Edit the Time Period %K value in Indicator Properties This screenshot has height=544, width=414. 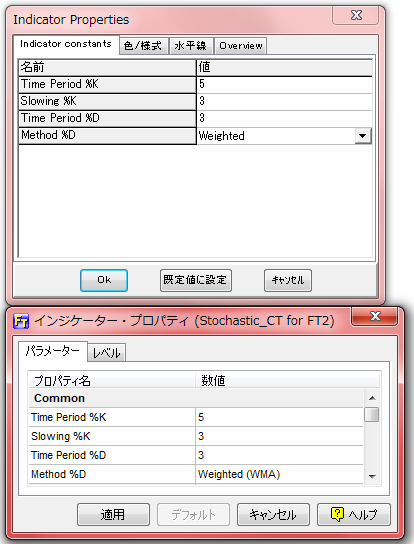coord(284,84)
